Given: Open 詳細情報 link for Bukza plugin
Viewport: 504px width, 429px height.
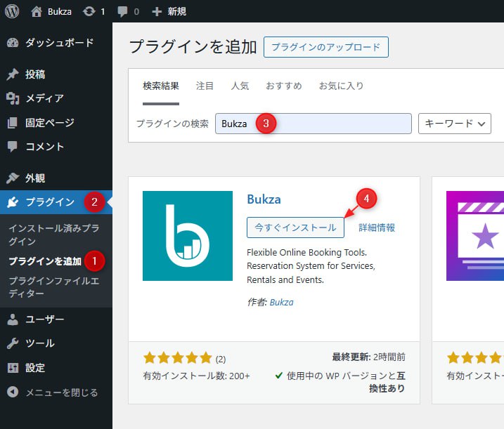Looking at the screenshot, I should pos(377,227).
